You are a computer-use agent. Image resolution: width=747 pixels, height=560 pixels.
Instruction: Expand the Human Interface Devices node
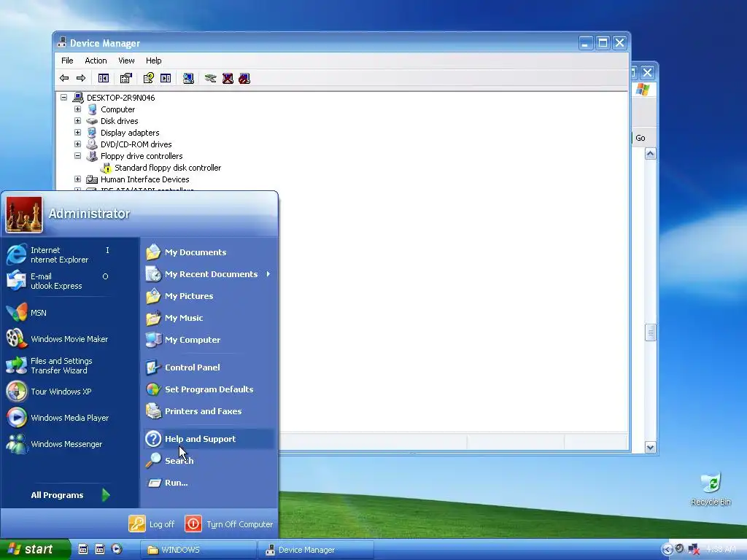pos(77,179)
